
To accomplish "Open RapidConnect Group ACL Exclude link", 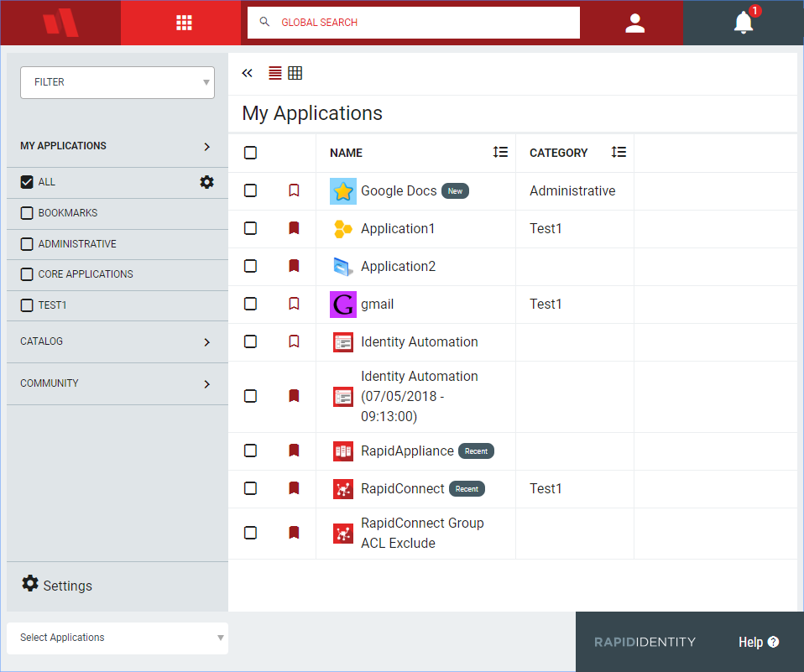I will tap(422, 533).
